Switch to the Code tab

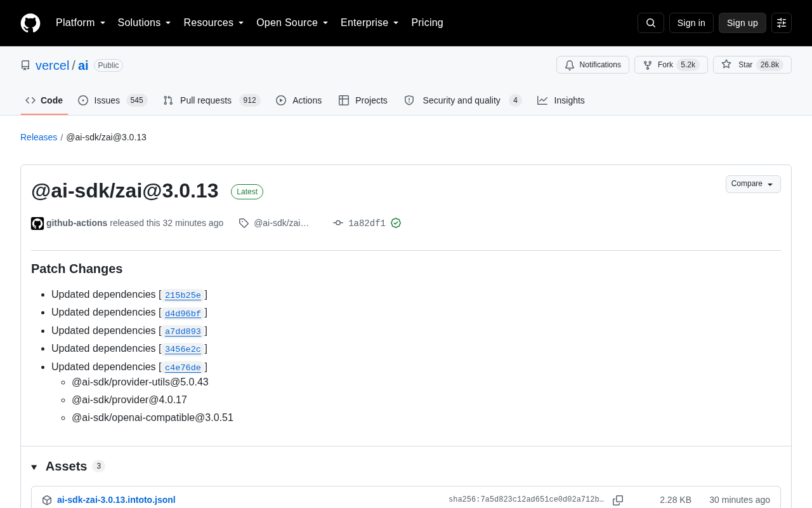[x=44, y=100]
